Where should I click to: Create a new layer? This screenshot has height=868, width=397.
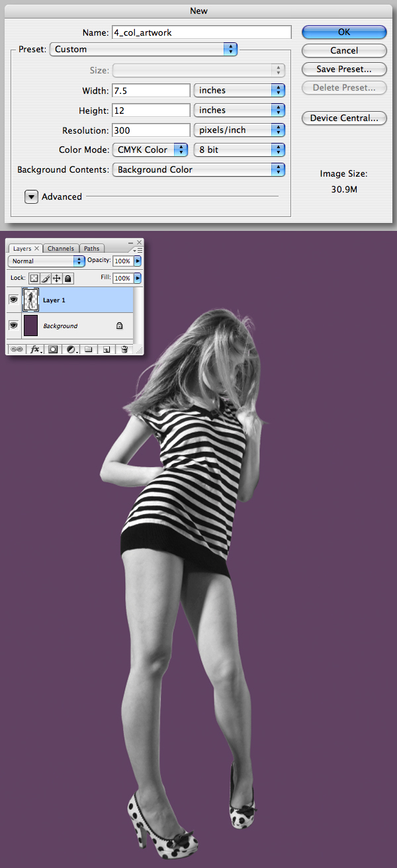coord(106,349)
